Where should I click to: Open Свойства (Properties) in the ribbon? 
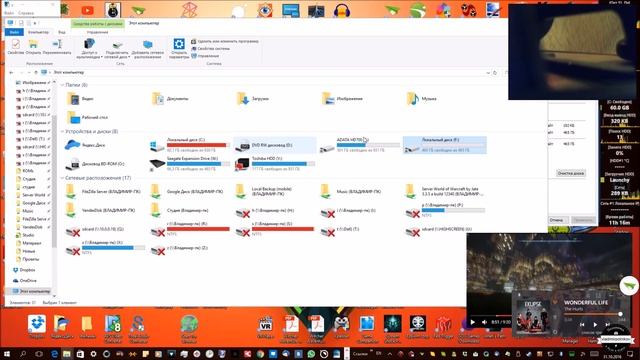click(x=16, y=47)
